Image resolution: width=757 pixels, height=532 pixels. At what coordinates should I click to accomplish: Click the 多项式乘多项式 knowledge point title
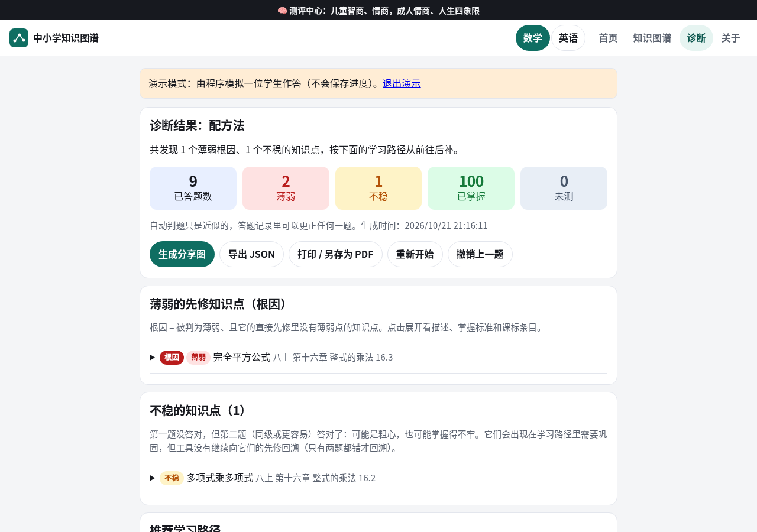click(220, 478)
